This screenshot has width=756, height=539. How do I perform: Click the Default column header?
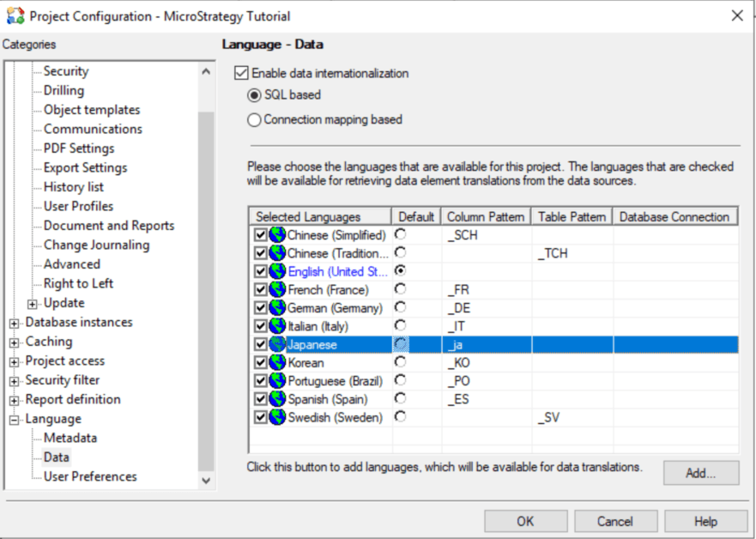click(416, 217)
